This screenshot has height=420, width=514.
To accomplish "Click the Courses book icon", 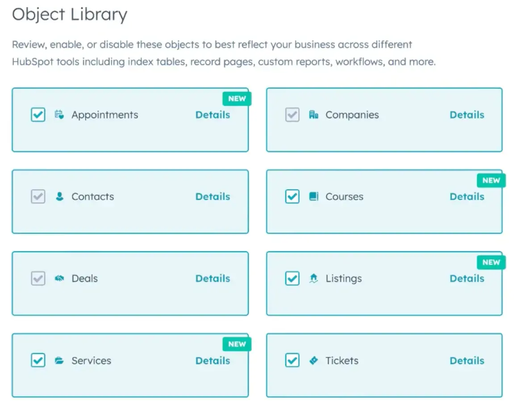I will [x=313, y=196].
